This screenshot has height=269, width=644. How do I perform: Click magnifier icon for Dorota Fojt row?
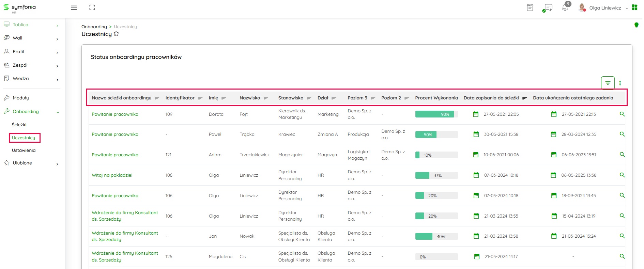pyautogui.click(x=622, y=114)
